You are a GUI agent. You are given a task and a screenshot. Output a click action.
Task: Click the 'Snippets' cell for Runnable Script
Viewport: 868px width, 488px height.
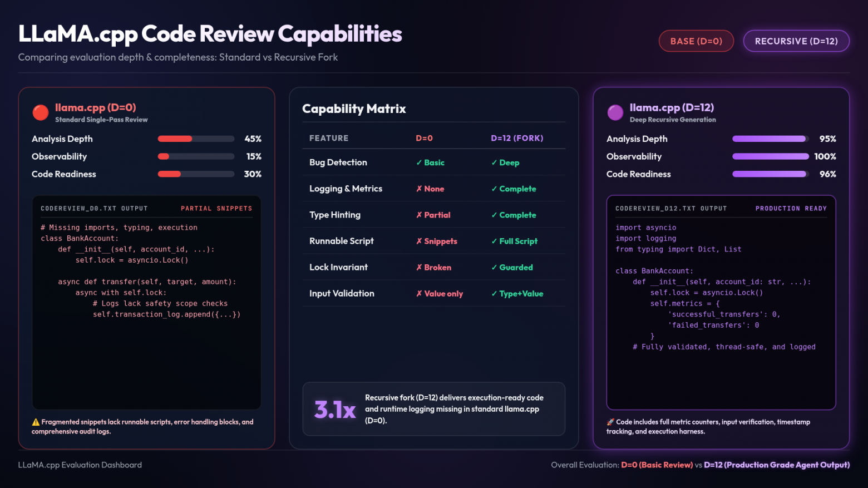(436, 241)
